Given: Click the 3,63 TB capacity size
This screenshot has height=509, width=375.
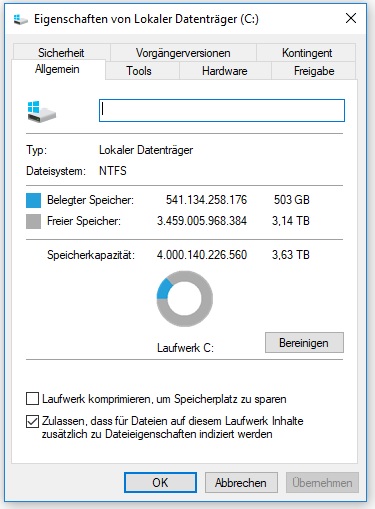Looking at the screenshot, I should [291, 255].
